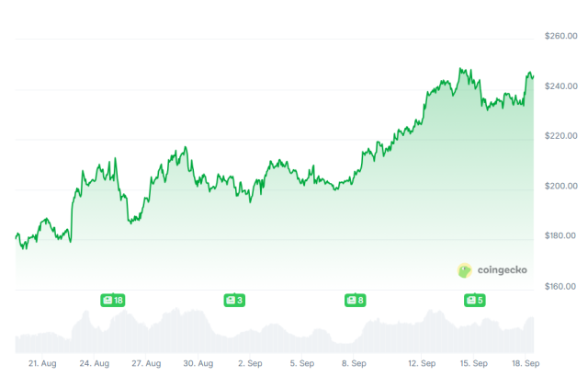
Task: Select the 24. Aug date label
Action: point(95,363)
